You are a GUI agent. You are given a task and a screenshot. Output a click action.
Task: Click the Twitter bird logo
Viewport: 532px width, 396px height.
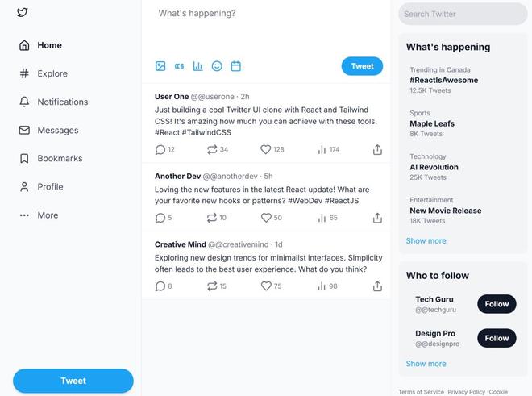[23, 13]
